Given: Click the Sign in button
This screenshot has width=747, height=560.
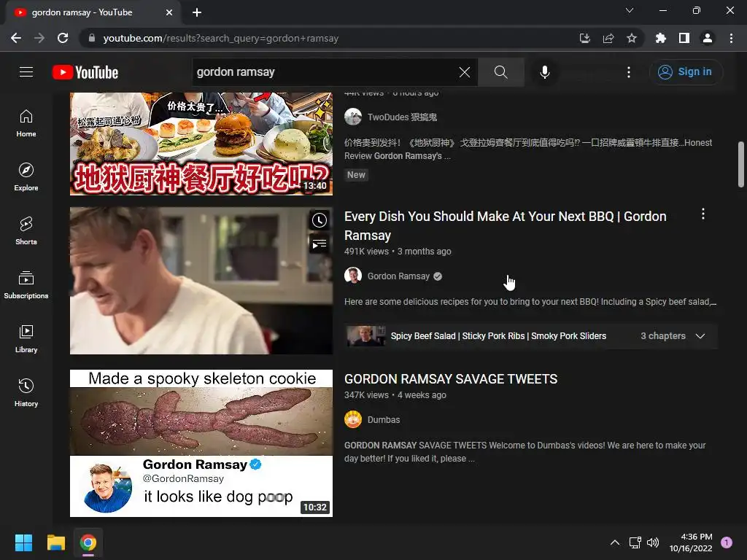Looking at the screenshot, I should coord(686,72).
